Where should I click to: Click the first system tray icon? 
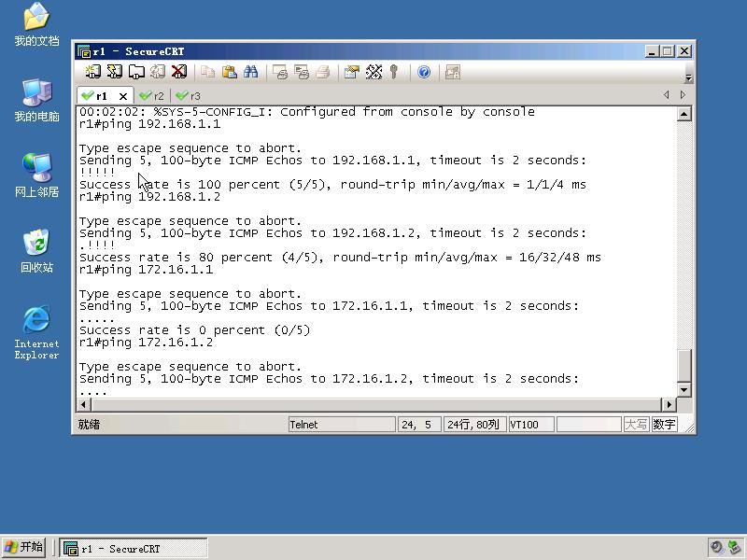(716, 547)
